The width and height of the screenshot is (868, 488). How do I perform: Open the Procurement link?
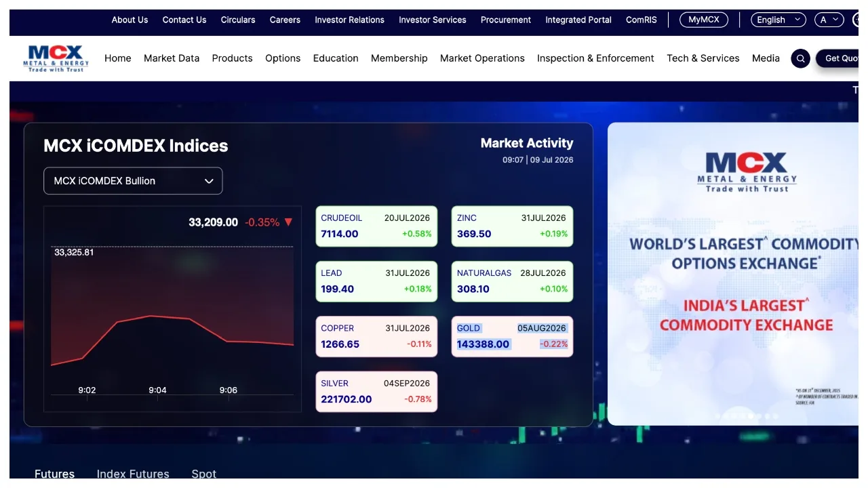(506, 20)
